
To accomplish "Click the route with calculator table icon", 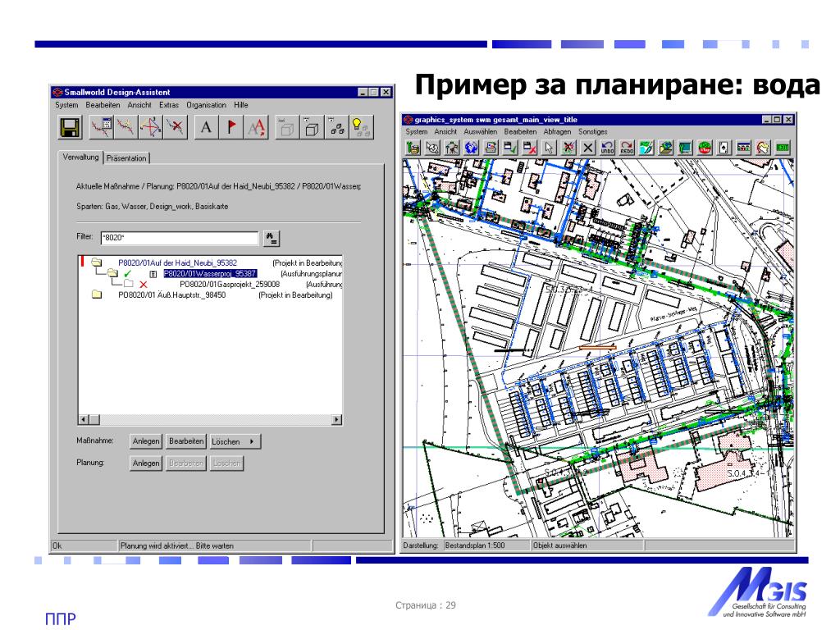I will click(x=101, y=127).
